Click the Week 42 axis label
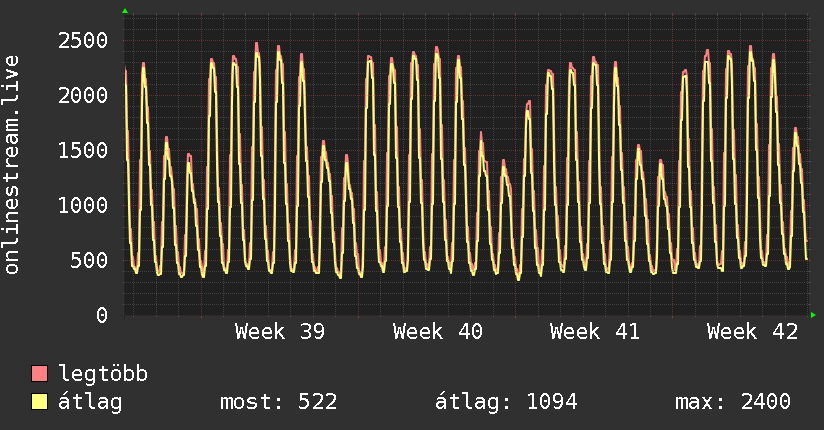The width and height of the screenshot is (824, 430). 753,332
